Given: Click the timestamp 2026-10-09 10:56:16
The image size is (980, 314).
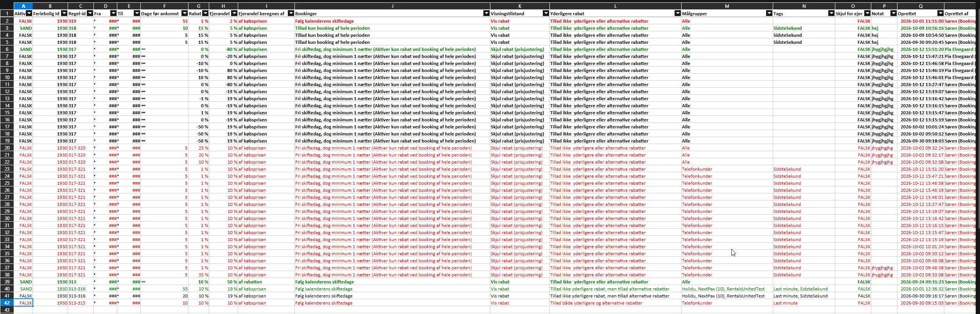Looking at the screenshot, I should (921, 28).
